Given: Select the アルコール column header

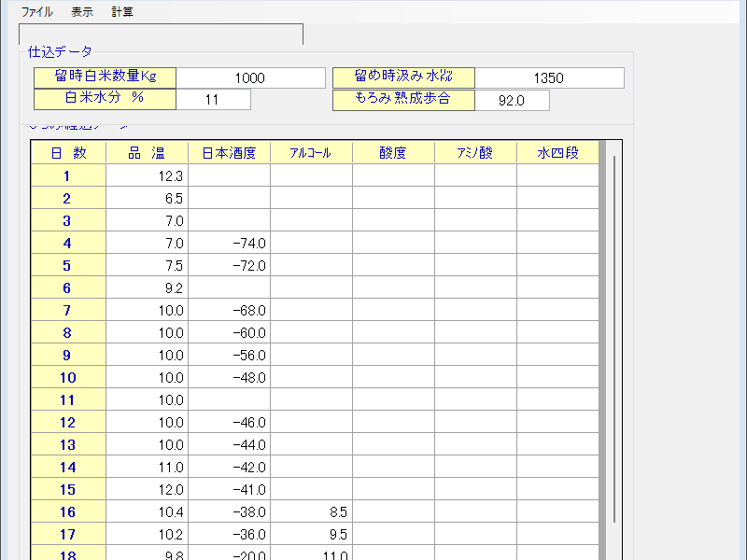Looking at the screenshot, I should [x=311, y=153].
